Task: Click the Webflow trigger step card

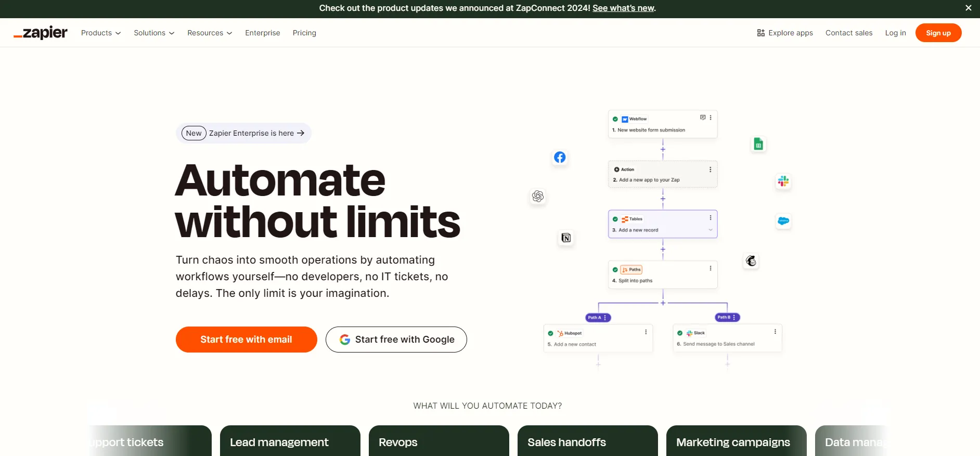Action: click(x=663, y=124)
